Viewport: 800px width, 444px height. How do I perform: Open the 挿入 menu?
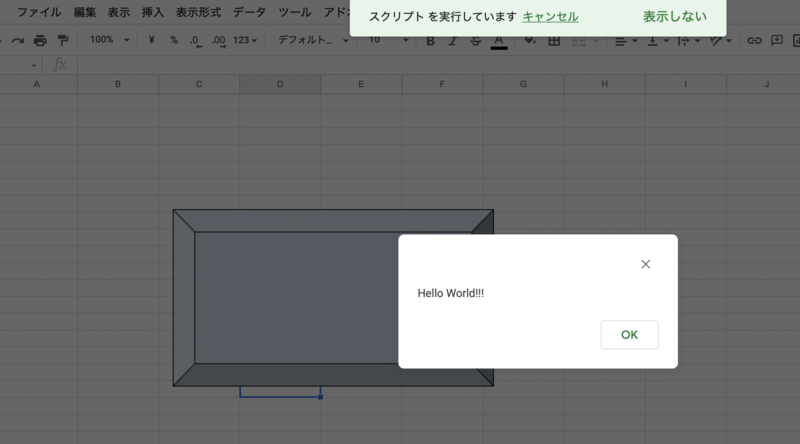pos(153,12)
